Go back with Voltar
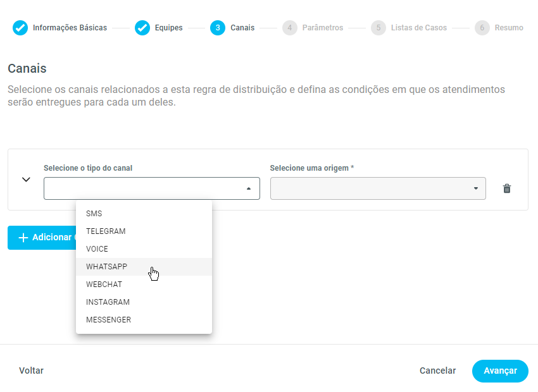The width and height of the screenshot is (538, 392). [x=31, y=371]
